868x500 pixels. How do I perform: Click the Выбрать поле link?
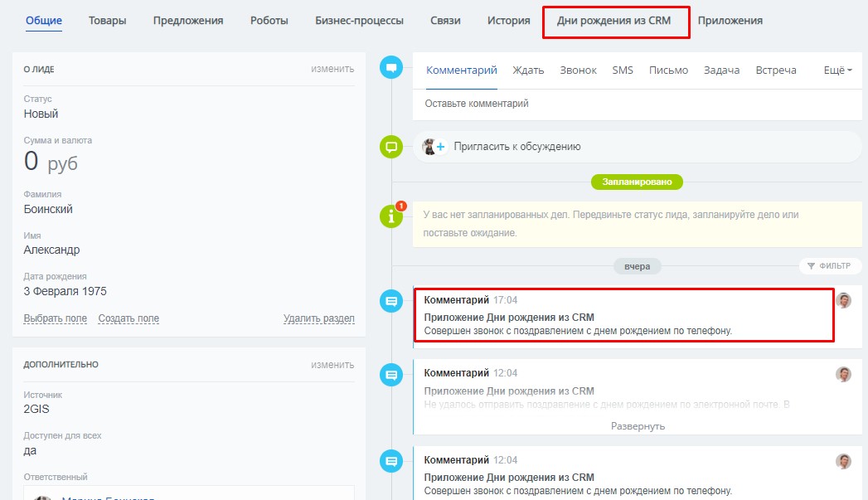[x=56, y=318]
